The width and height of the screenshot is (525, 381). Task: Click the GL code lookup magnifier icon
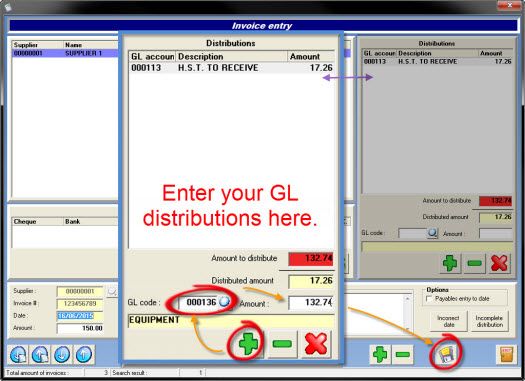tap(224, 302)
